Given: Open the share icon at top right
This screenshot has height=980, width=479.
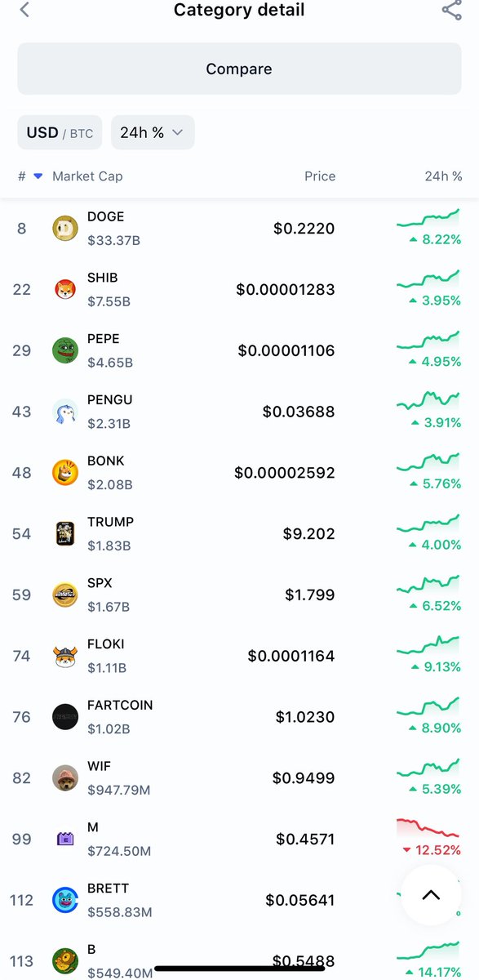Looking at the screenshot, I should [x=451, y=10].
